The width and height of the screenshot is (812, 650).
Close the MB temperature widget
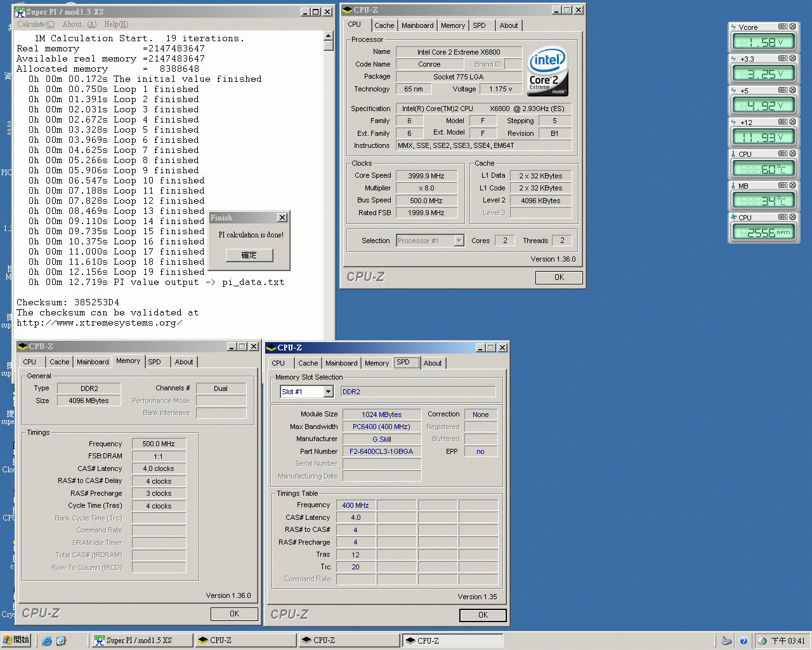[x=792, y=185]
